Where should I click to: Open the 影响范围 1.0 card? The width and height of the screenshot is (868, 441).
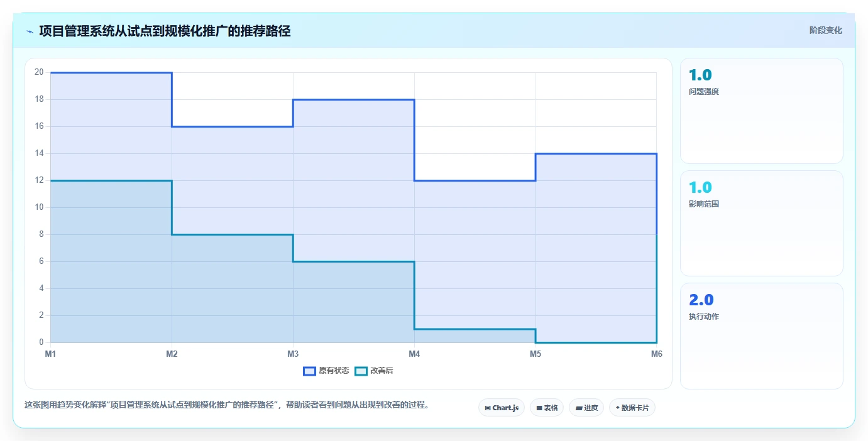761,223
